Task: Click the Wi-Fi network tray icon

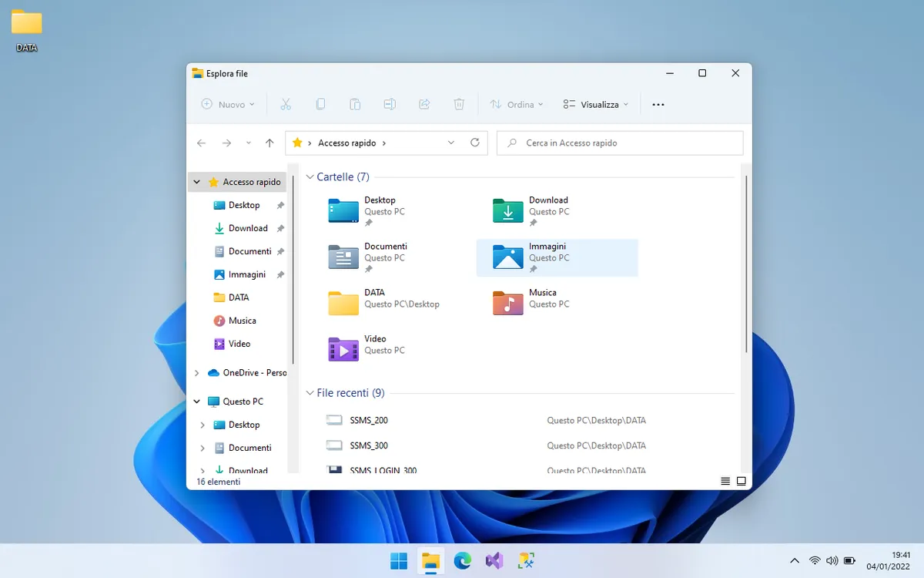Action: (815, 560)
